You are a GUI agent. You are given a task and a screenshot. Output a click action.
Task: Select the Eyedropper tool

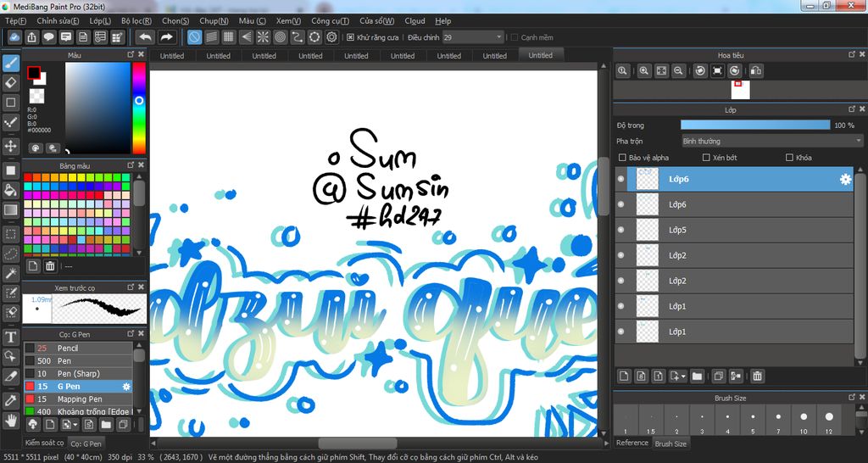tap(10, 400)
